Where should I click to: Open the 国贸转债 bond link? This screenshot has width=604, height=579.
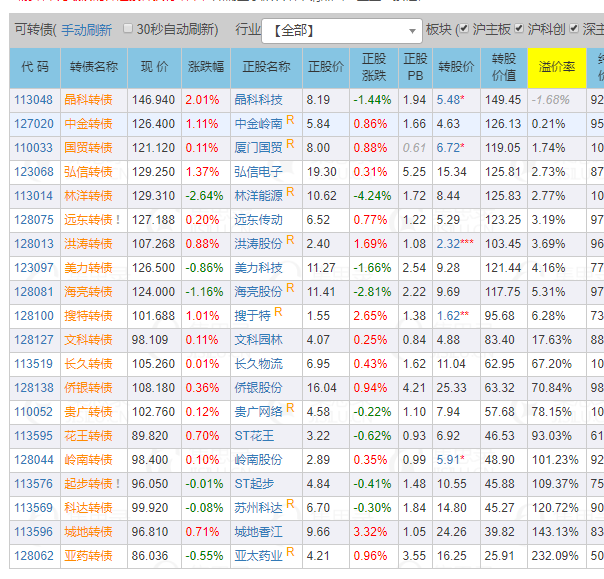point(88,148)
